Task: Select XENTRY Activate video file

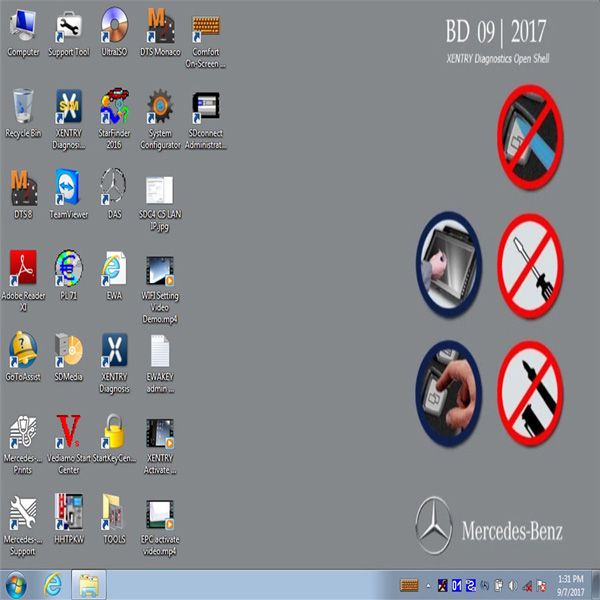Action: pos(160,446)
